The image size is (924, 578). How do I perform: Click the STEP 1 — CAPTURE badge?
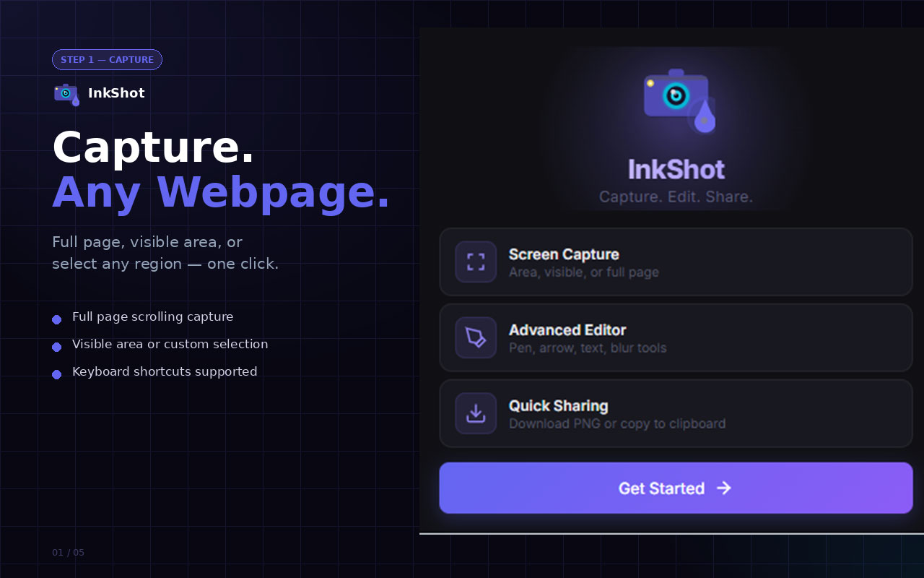pyautogui.click(x=107, y=60)
